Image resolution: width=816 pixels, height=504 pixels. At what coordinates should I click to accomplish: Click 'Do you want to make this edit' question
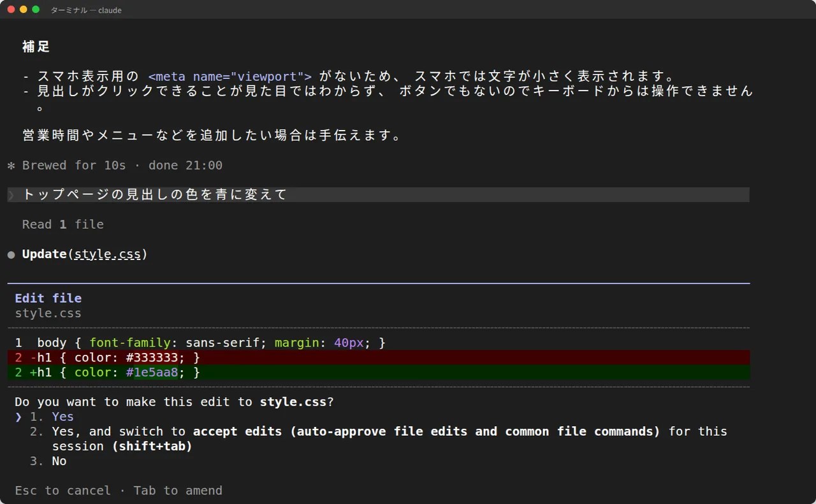coord(174,402)
